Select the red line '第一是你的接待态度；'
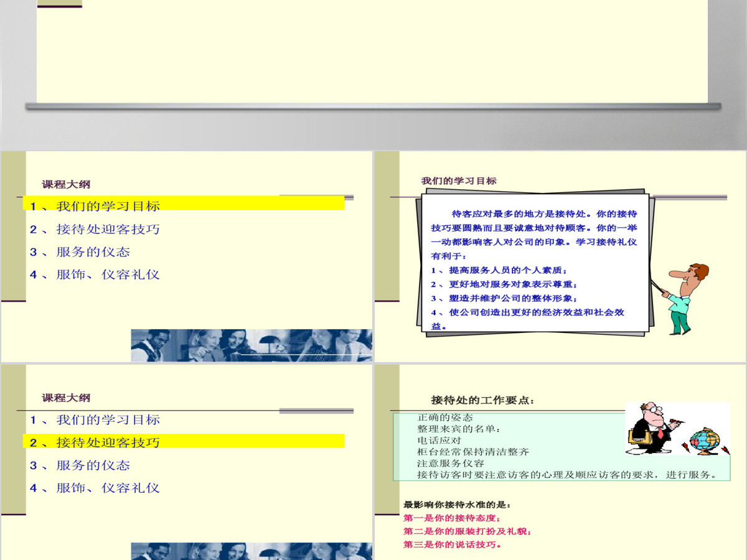 (452, 518)
